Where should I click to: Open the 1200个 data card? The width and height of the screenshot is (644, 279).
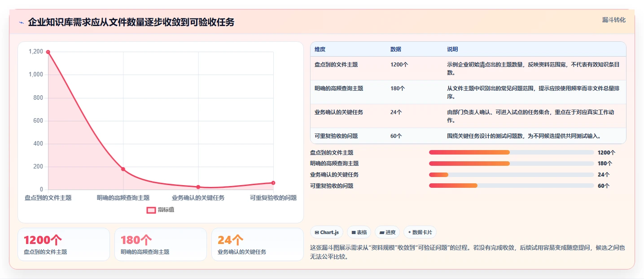pos(64,244)
